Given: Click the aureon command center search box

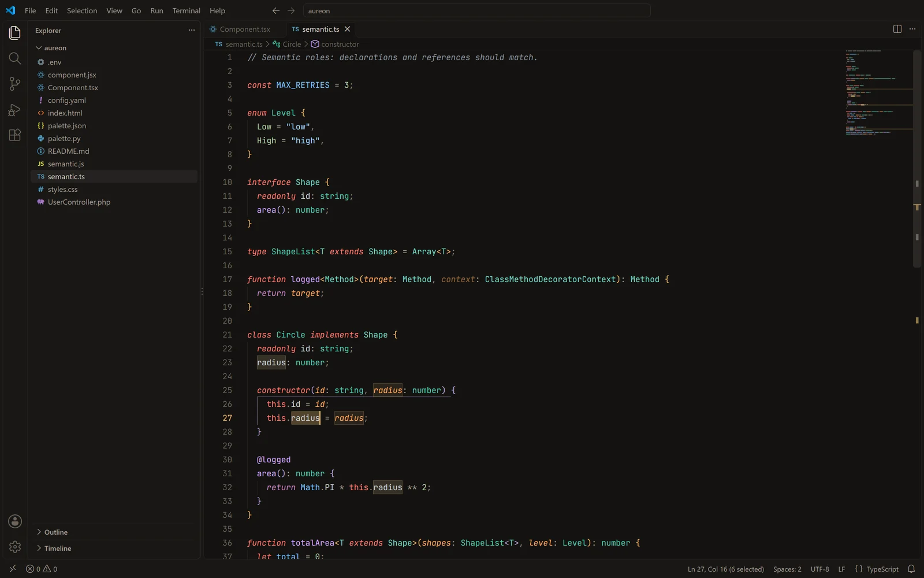Looking at the screenshot, I should [x=476, y=10].
